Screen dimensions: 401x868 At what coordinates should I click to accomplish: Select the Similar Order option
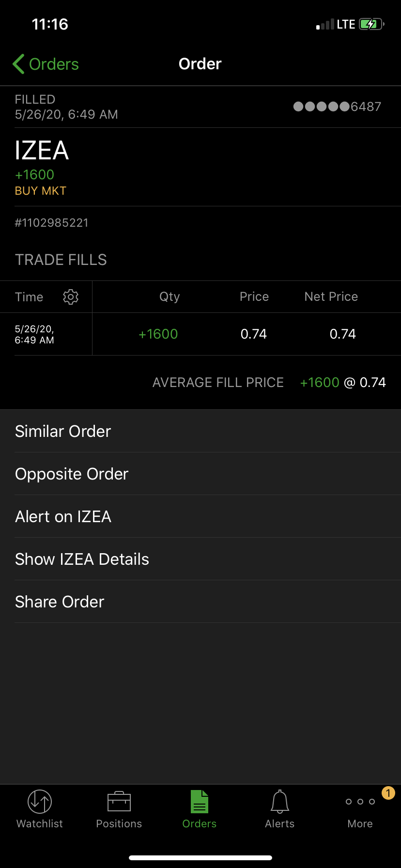(x=63, y=431)
